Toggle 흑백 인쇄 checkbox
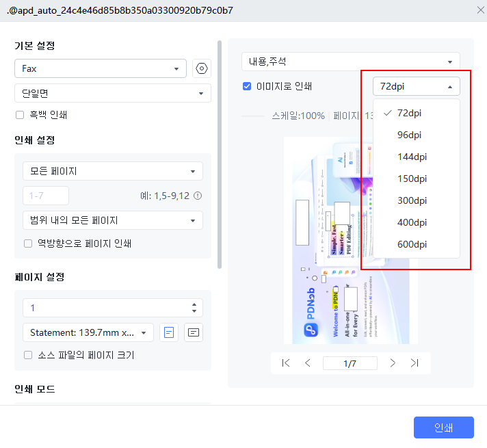Viewport: 487px width, 448px height. (20, 115)
